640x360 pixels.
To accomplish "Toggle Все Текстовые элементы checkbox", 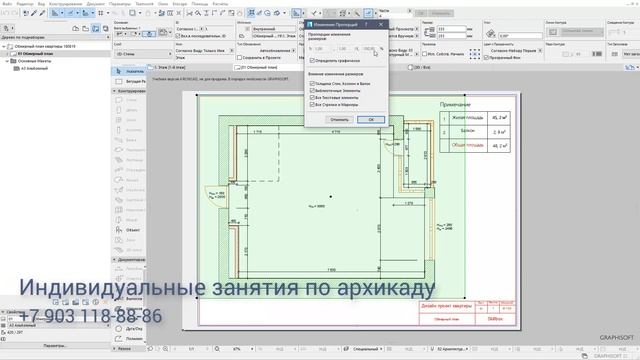I will click(x=312, y=98).
